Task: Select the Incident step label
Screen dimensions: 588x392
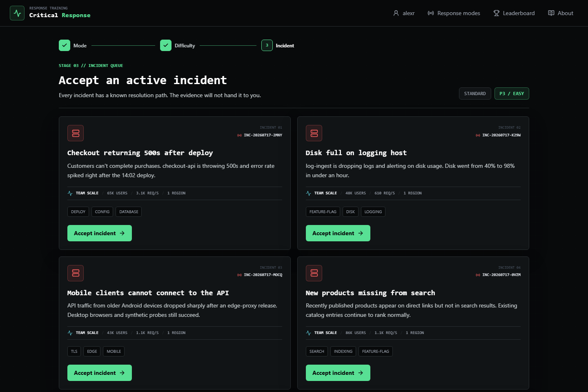Action: click(285, 46)
